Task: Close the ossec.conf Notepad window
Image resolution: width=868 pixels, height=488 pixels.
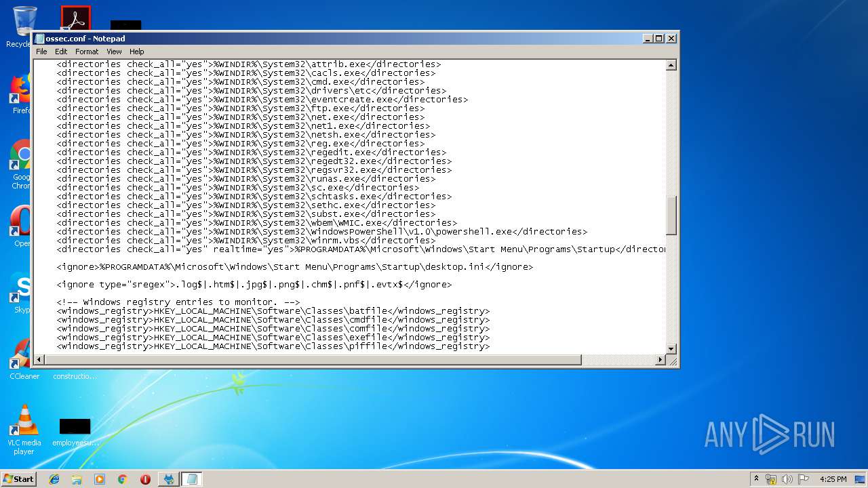Action: (x=671, y=39)
